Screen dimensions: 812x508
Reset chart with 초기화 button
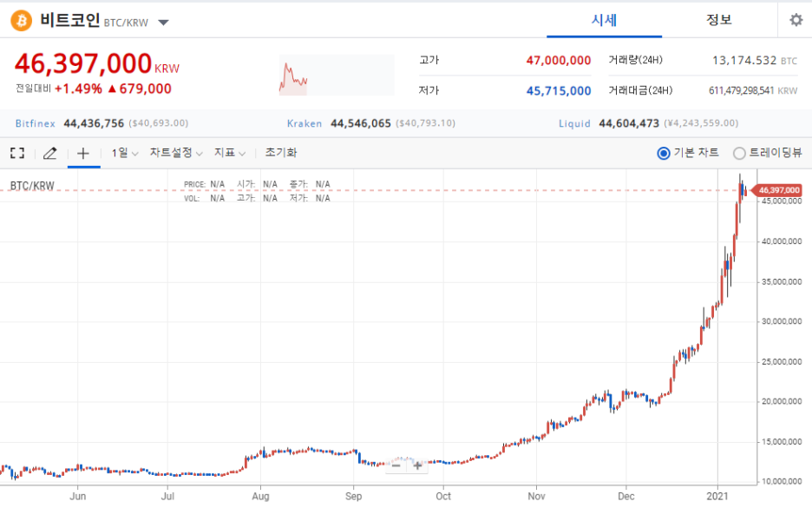pyautogui.click(x=281, y=153)
